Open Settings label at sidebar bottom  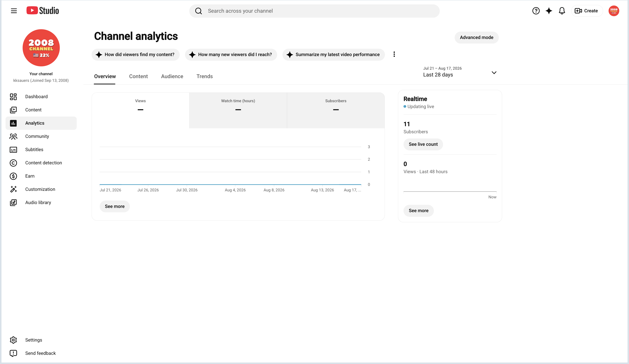(34, 340)
